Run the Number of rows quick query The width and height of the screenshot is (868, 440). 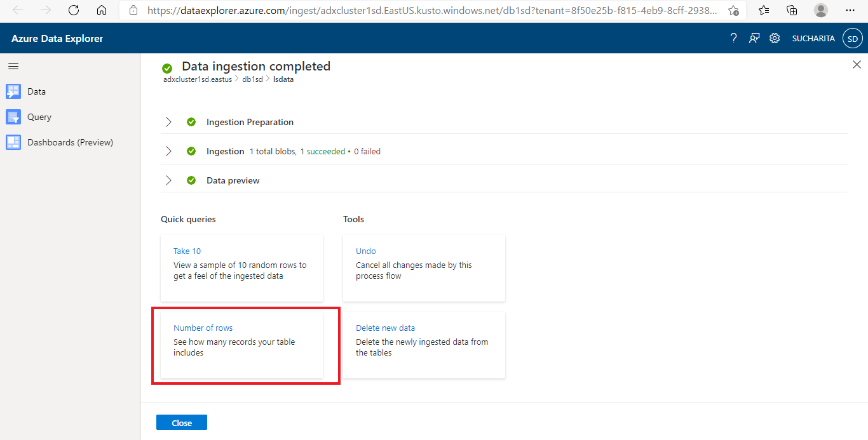pyautogui.click(x=203, y=328)
